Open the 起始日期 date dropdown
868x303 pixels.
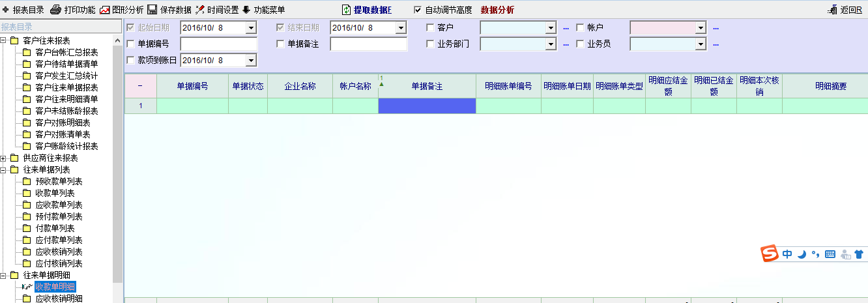(x=251, y=28)
